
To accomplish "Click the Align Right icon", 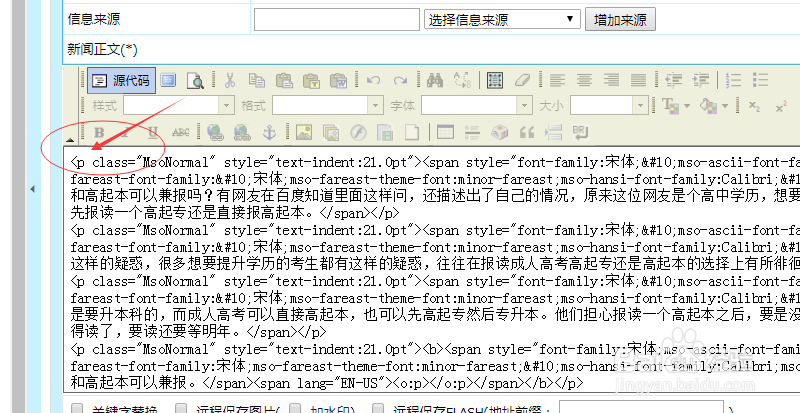I will [x=611, y=80].
